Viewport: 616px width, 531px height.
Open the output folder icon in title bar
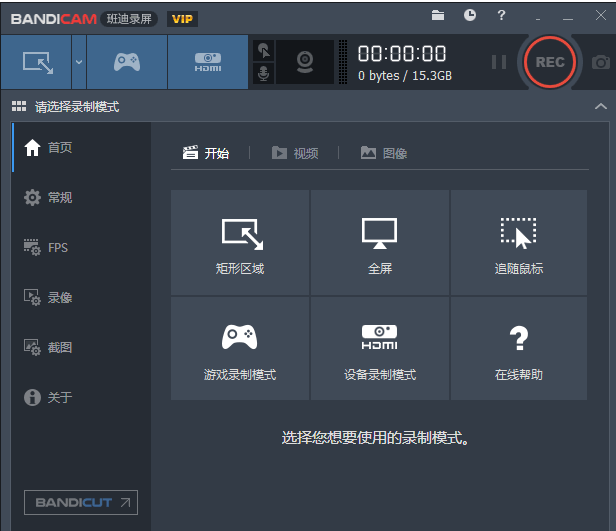[438, 15]
